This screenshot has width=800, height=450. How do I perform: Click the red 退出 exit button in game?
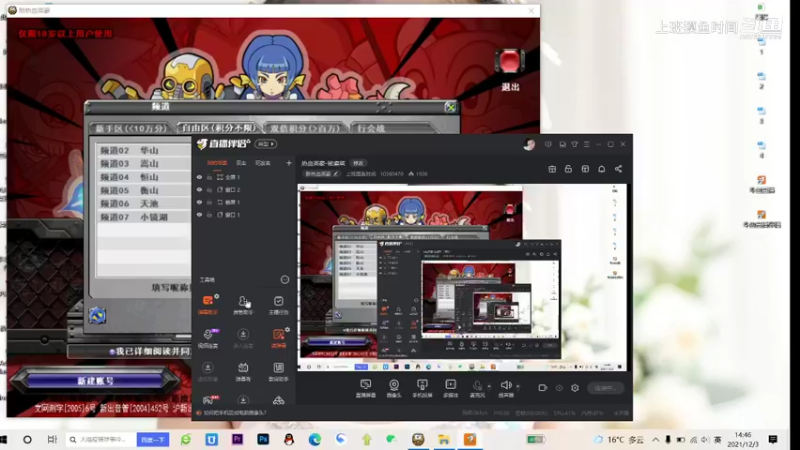coord(510,61)
